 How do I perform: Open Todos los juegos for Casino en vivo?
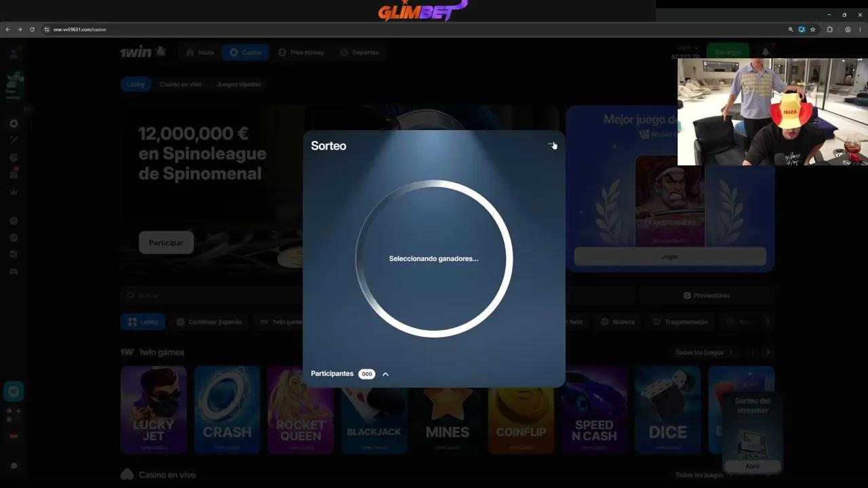[705, 475]
